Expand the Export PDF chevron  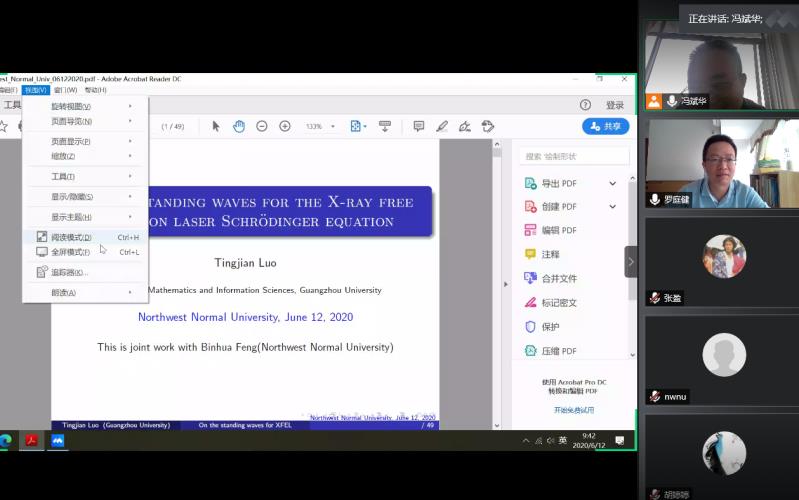tap(613, 183)
